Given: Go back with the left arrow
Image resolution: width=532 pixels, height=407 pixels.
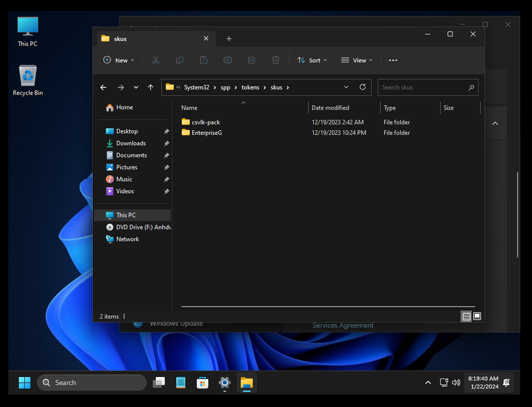Looking at the screenshot, I should coord(103,88).
